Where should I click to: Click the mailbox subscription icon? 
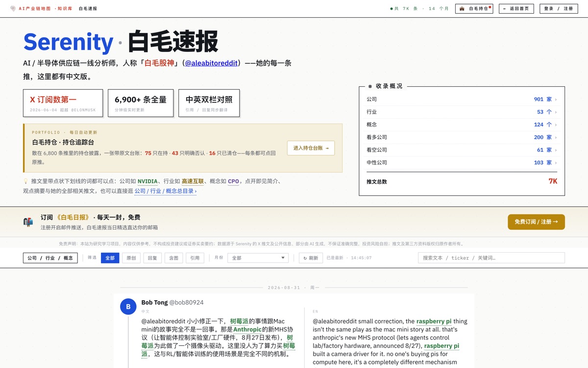[x=28, y=222]
